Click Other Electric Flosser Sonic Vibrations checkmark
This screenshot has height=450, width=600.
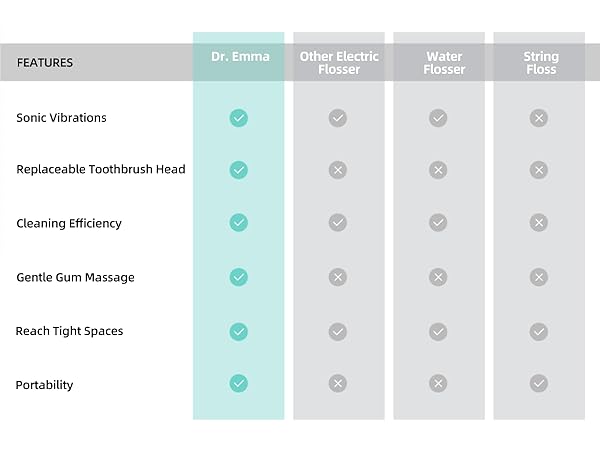(338, 118)
